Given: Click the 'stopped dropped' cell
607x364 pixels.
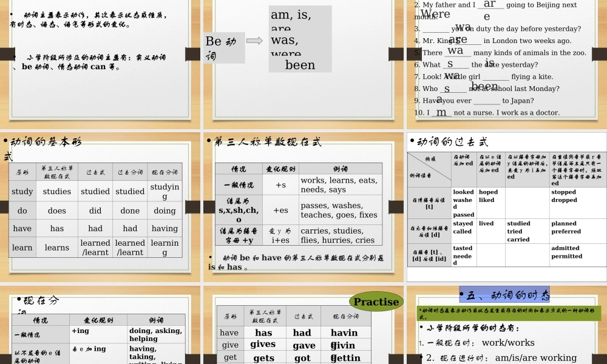Looking at the screenshot, I should (578, 203).
